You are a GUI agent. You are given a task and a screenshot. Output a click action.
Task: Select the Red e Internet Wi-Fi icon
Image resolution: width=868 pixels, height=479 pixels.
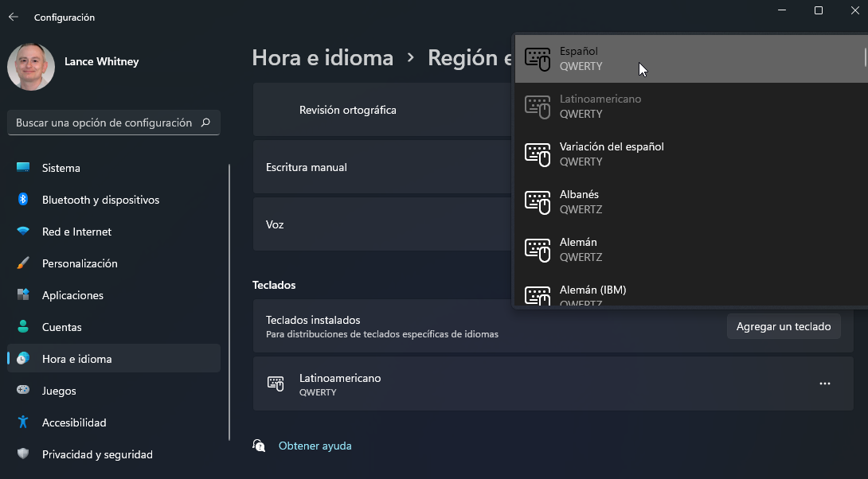(x=23, y=232)
